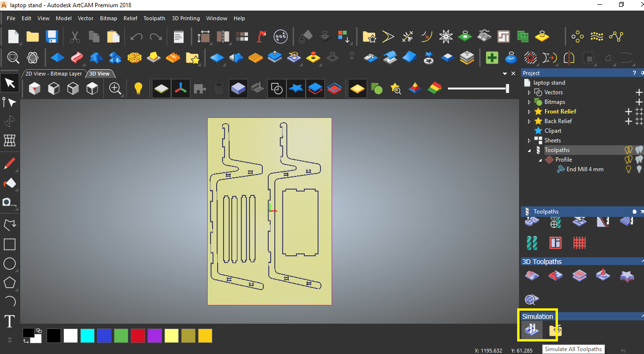
Task: Click the Simulate All Toolpaths icon
Action: coord(532,330)
